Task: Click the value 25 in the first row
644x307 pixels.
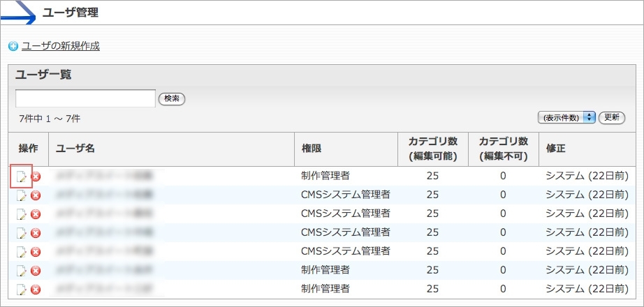Action: tap(432, 176)
